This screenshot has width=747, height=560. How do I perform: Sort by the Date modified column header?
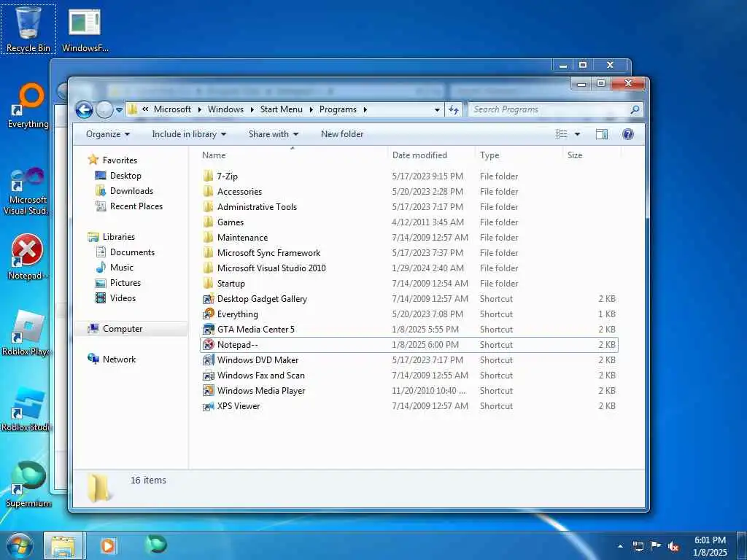point(431,155)
